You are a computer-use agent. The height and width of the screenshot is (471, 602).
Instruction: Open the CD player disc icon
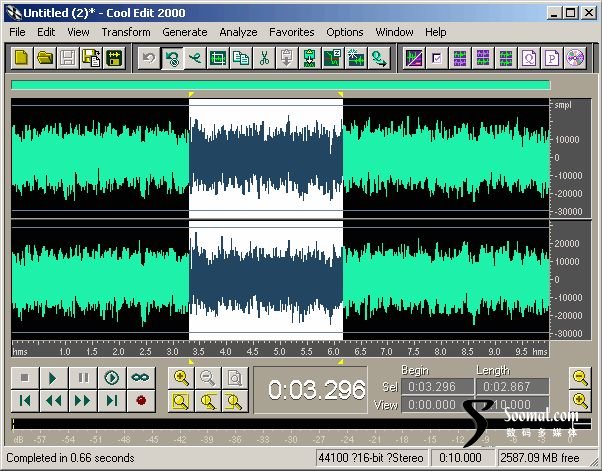coord(575,58)
